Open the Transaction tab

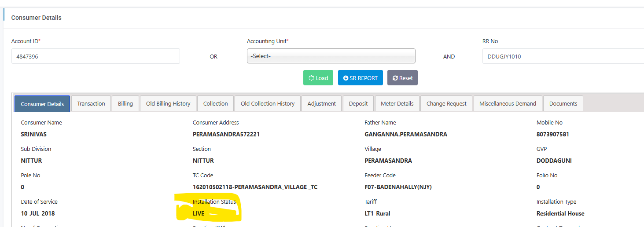[x=91, y=104]
